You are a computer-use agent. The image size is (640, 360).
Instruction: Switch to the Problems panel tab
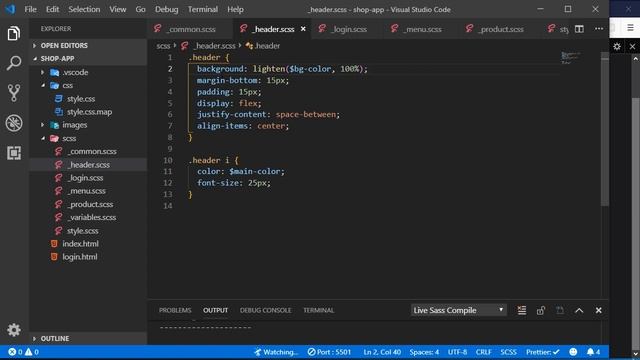[x=175, y=310]
